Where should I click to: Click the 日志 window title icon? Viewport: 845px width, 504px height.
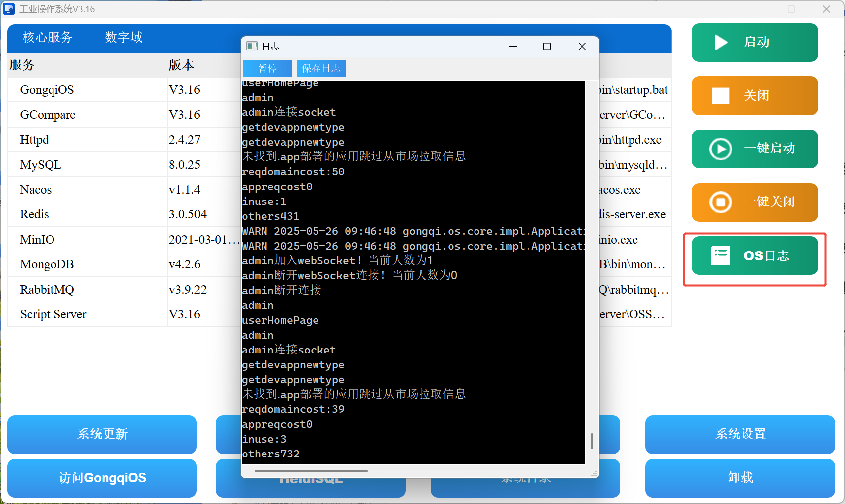point(252,46)
